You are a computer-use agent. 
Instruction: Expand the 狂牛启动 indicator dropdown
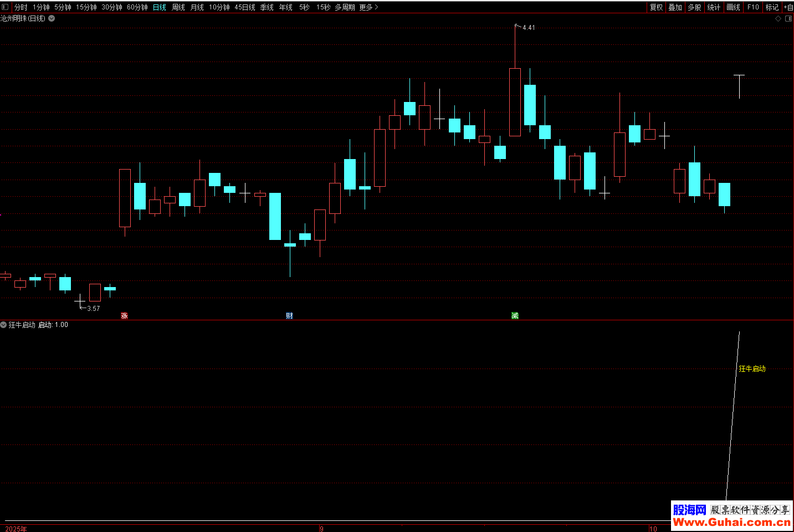pos(4,325)
